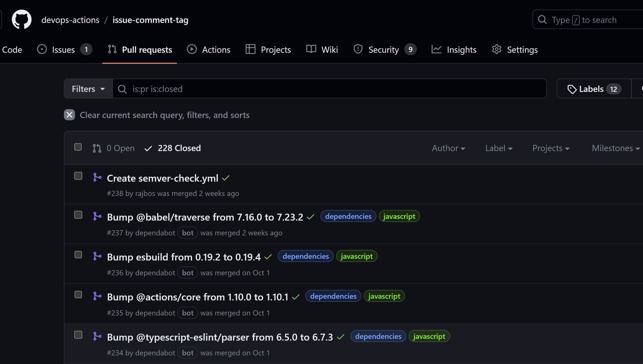Click merged icon for Create semver-check.yml

tap(97, 177)
